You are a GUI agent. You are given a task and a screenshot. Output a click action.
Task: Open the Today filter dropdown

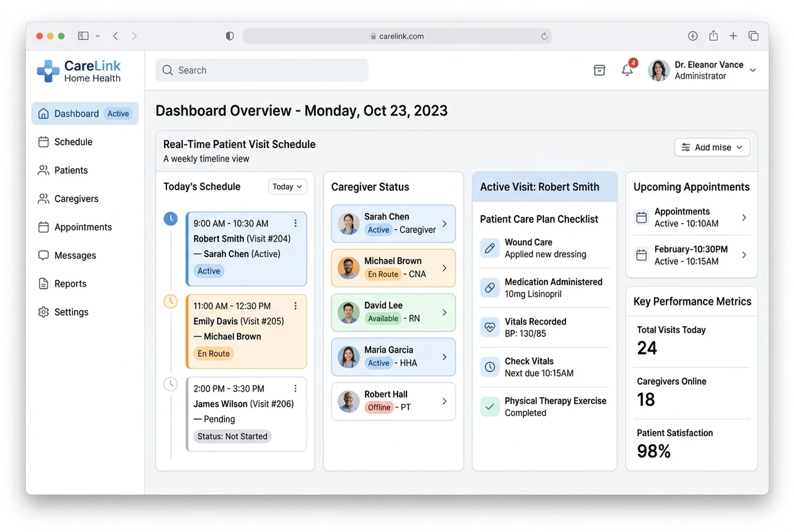[287, 187]
